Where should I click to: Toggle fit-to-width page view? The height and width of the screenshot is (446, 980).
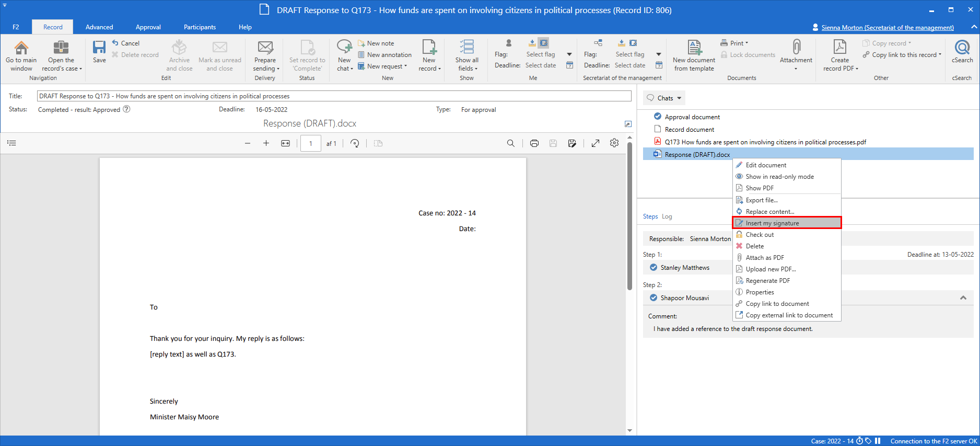(x=285, y=143)
